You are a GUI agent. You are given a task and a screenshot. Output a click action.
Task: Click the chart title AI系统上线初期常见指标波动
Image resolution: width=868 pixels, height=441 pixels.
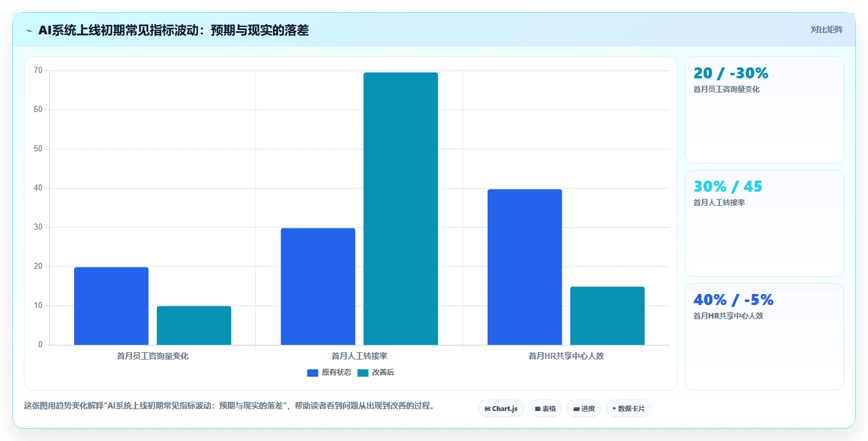173,31
